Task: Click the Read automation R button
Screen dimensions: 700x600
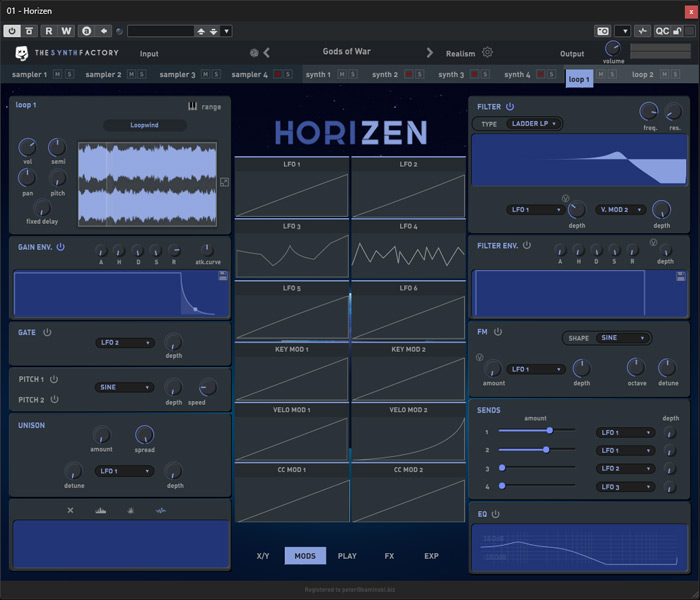Action: click(49, 31)
